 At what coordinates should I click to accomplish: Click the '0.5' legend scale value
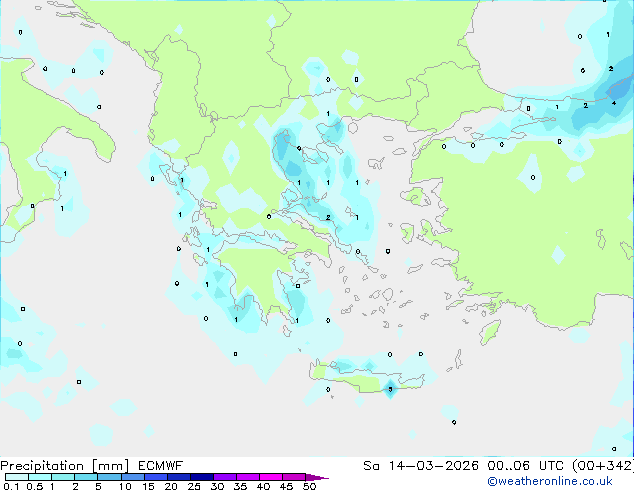click(x=34, y=486)
